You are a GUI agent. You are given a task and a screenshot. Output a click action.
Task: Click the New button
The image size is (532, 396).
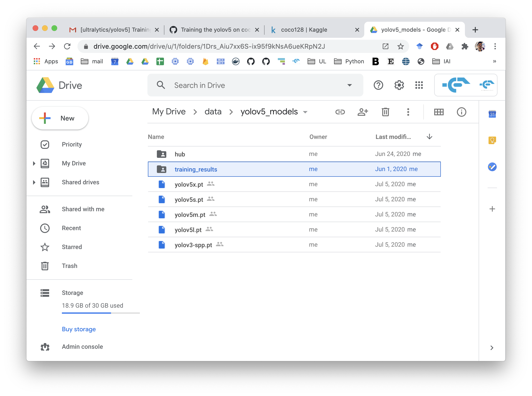(60, 118)
